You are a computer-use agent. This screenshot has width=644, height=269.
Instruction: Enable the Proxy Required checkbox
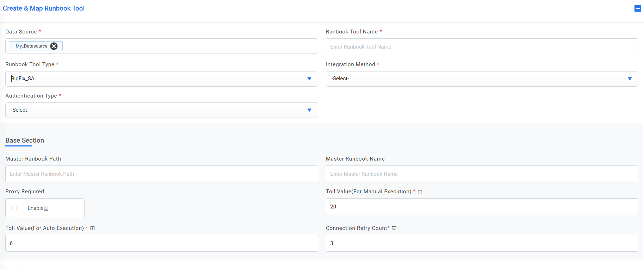[x=14, y=208]
